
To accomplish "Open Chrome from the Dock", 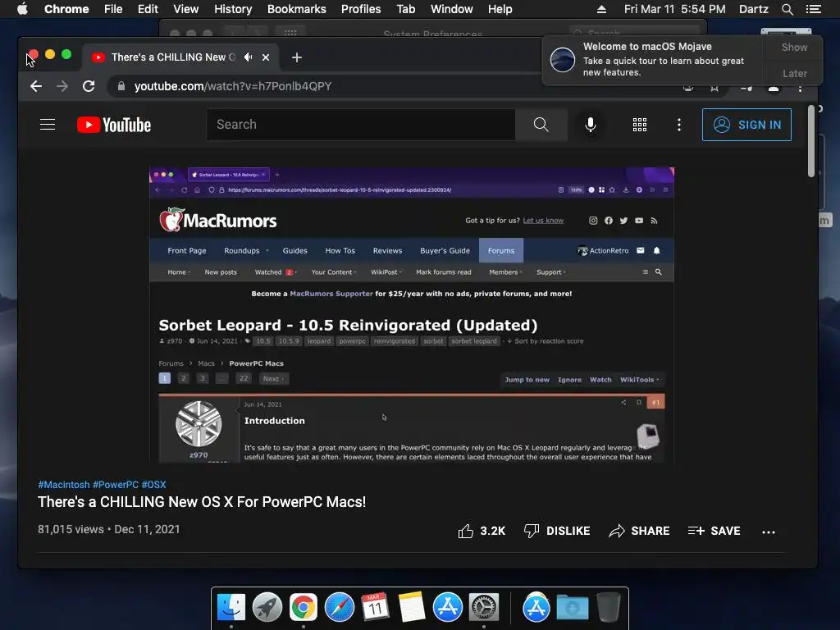I will [304, 608].
